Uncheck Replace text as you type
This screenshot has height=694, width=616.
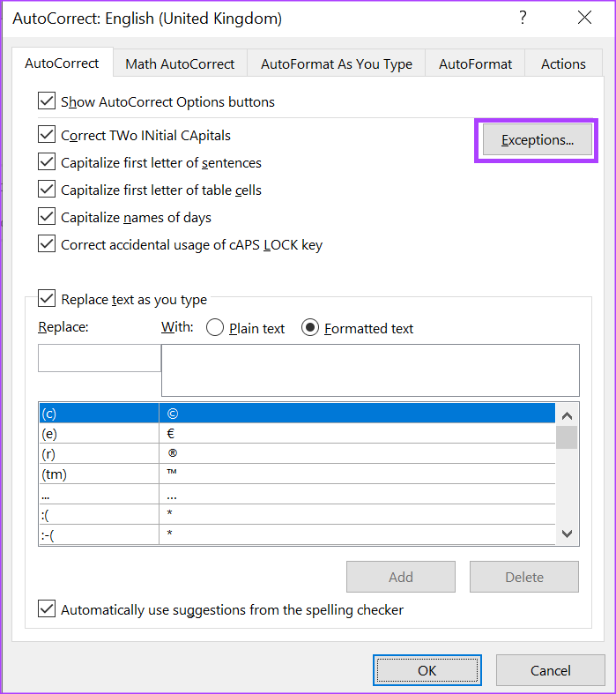pyautogui.click(x=47, y=299)
